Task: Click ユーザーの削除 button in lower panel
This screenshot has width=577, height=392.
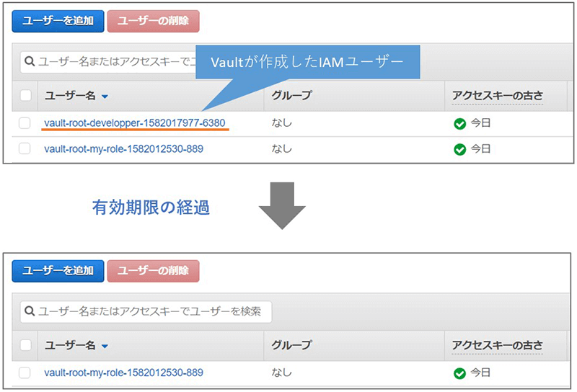Action: tap(154, 271)
